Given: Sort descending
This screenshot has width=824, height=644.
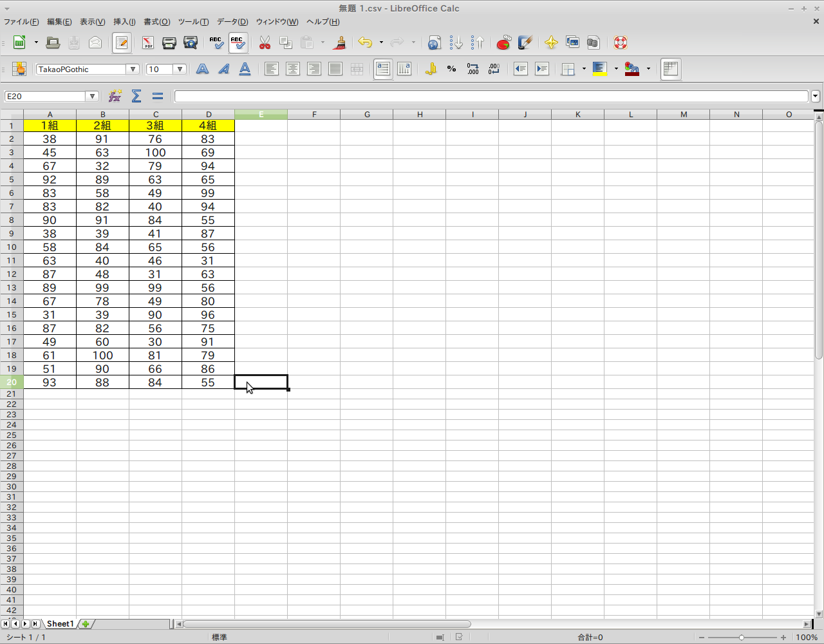Looking at the screenshot, I should pyautogui.click(x=477, y=43).
